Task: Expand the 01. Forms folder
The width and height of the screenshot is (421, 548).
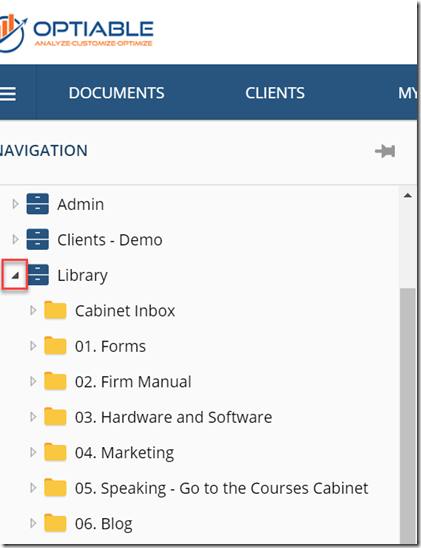Action: [x=33, y=346]
